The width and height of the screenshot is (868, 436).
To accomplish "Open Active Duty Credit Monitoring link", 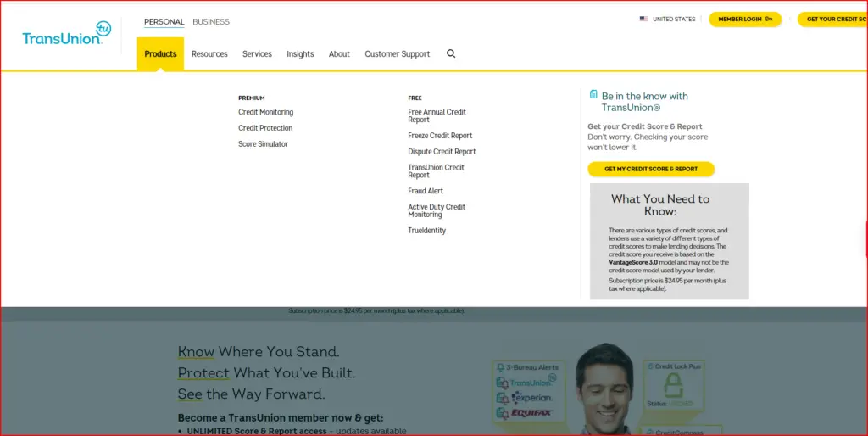I will [437, 210].
